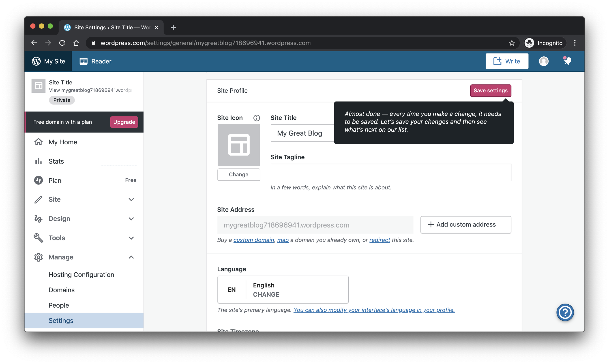
Task: Open the Incognito profile indicator
Action: (x=545, y=43)
